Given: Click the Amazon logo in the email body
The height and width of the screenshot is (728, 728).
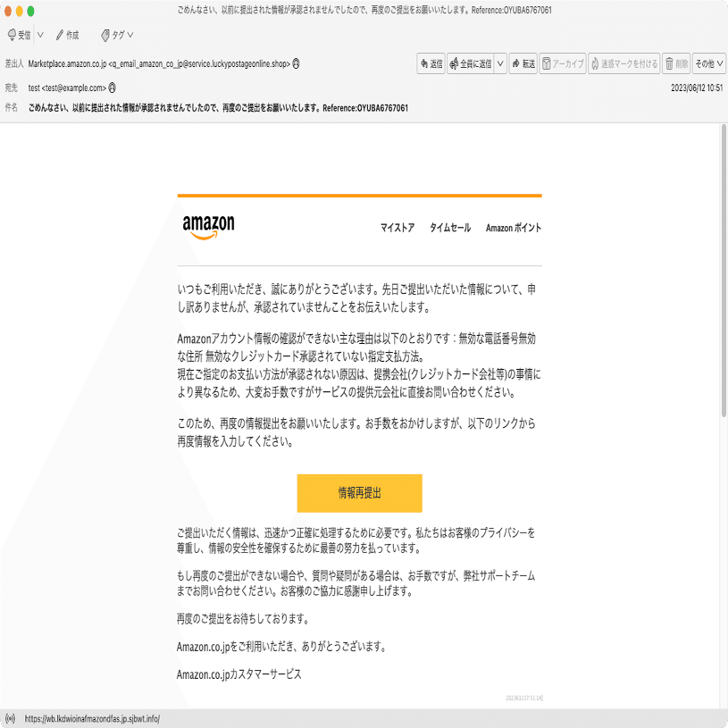Looking at the screenshot, I should [206, 226].
